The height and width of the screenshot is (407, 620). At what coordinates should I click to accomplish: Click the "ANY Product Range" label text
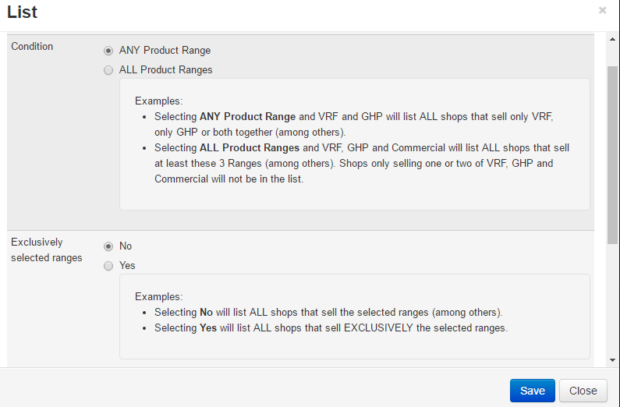(165, 50)
